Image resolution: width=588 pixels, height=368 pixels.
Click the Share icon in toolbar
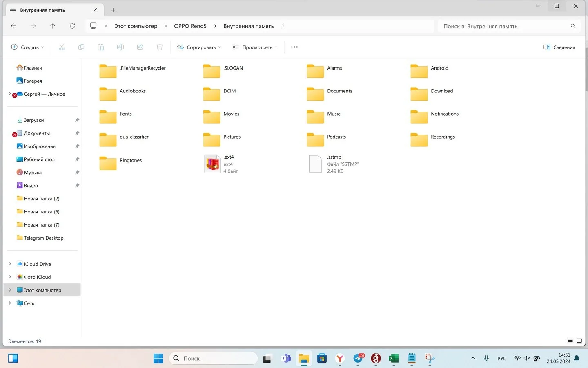pos(140,47)
